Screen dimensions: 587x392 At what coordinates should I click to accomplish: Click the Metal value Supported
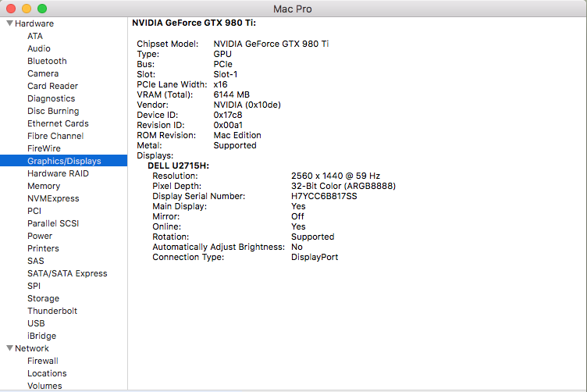coord(235,145)
